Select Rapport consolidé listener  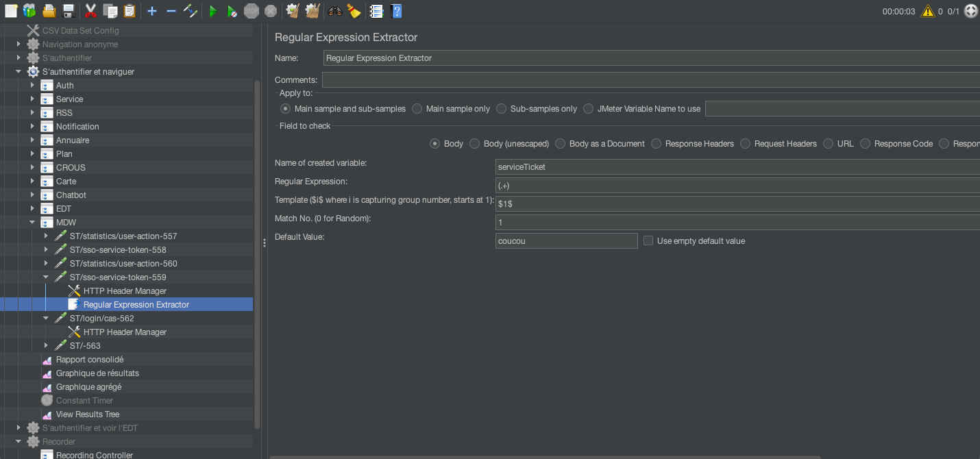click(90, 360)
